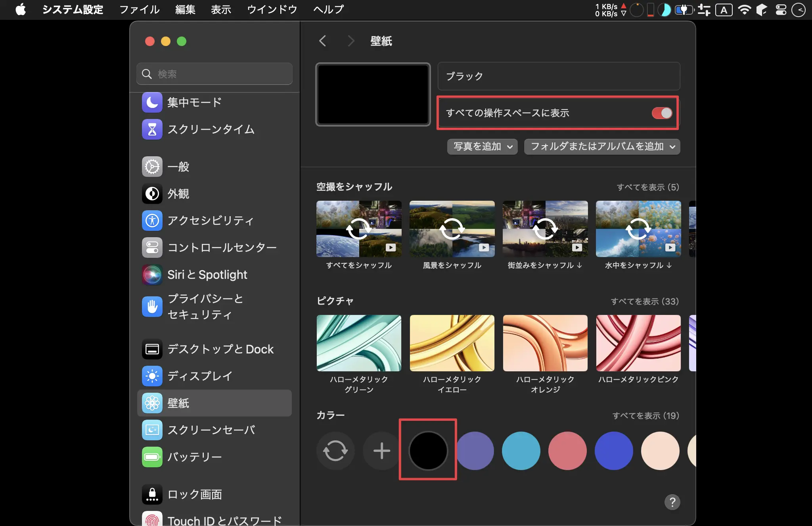Viewport: 812px width, 526px height.
Task: Click the 検索 search field
Action: 214,74
